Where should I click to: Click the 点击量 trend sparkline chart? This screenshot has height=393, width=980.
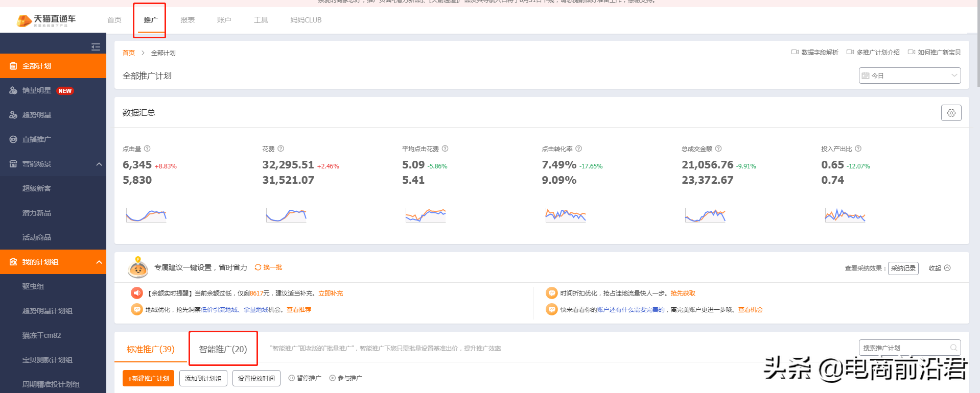(x=146, y=215)
